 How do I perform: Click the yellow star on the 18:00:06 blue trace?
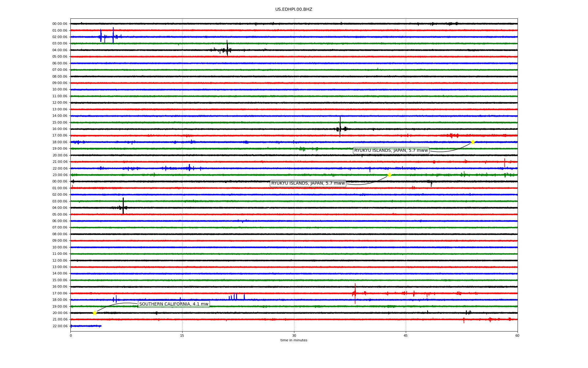[473, 142]
